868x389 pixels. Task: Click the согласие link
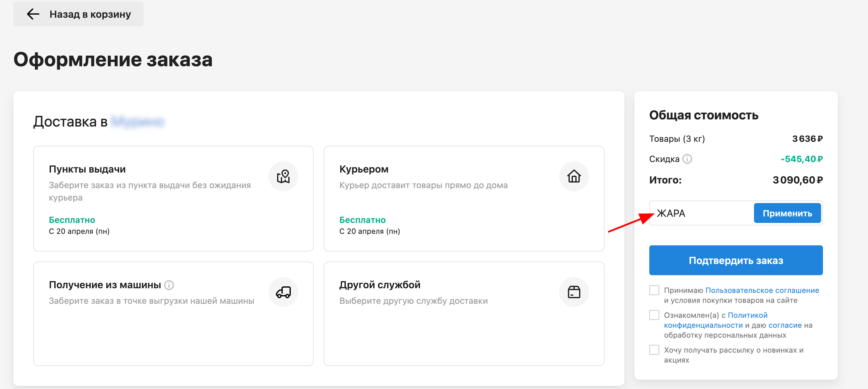click(785, 325)
